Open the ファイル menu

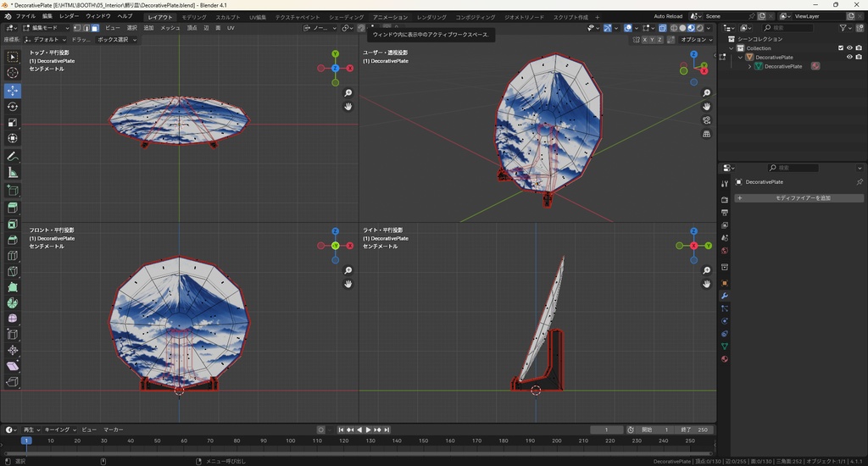(25, 16)
